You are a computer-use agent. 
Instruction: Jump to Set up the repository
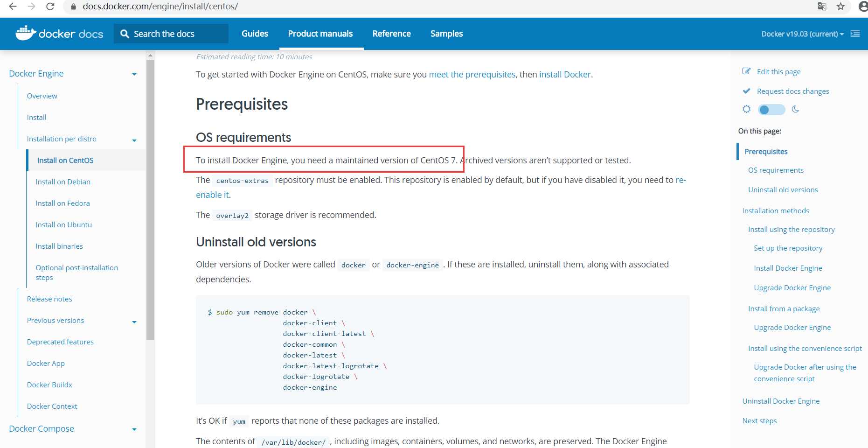(x=788, y=248)
